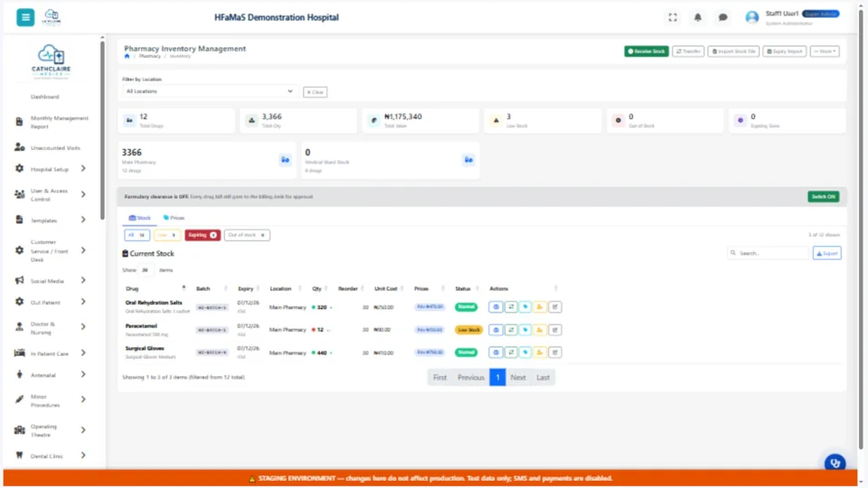Open the Show items count selector
The height and width of the screenshot is (488, 868).
(x=145, y=270)
